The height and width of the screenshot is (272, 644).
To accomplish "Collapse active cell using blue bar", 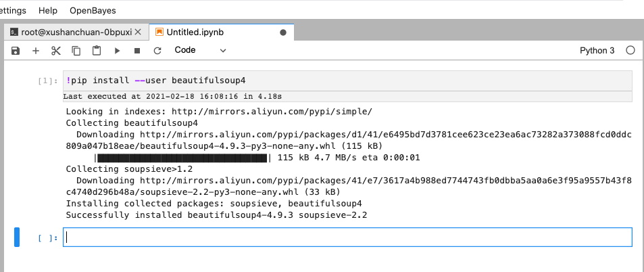I will pos(18,237).
